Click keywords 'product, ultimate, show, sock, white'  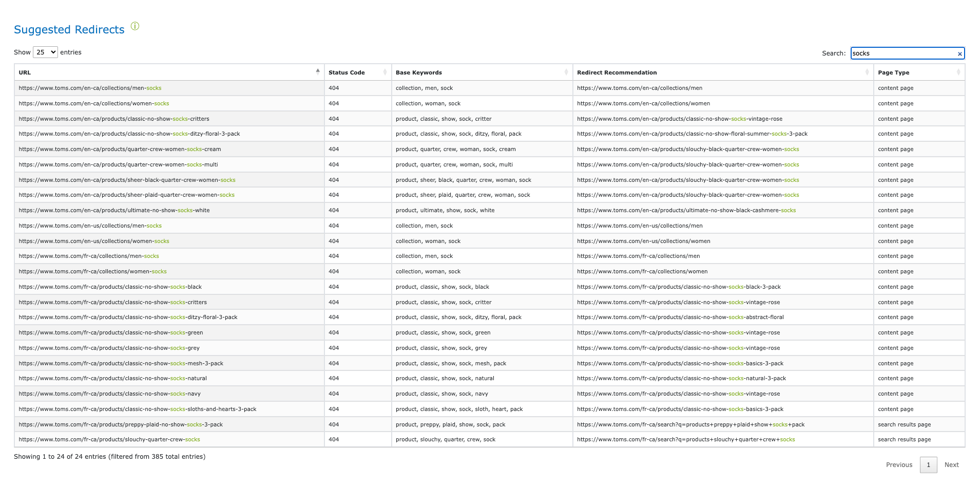coord(445,210)
